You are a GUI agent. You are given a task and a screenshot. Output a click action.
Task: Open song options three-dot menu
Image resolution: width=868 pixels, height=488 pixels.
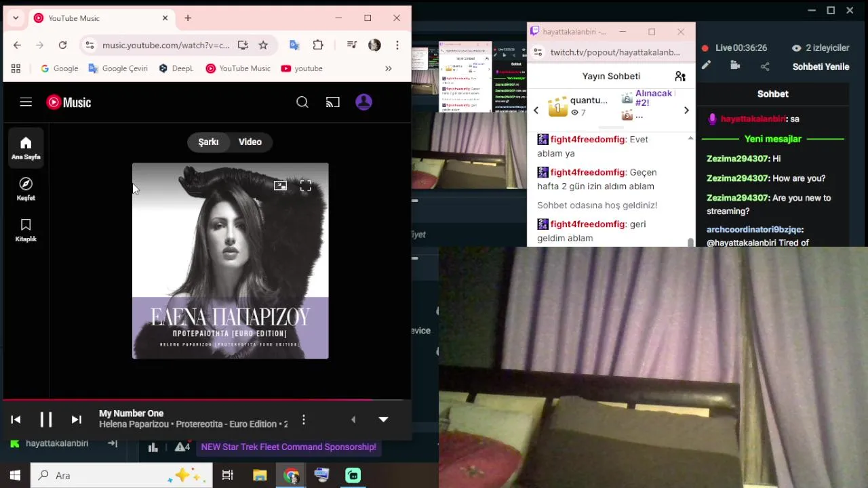[x=304, y=420]
